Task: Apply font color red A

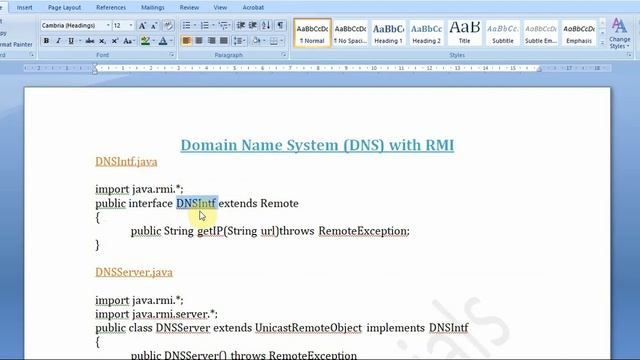Action: tap(163, 41)
